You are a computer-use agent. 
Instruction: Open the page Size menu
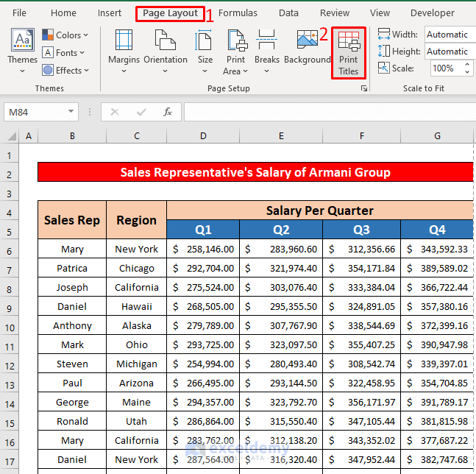coord(205,49)
